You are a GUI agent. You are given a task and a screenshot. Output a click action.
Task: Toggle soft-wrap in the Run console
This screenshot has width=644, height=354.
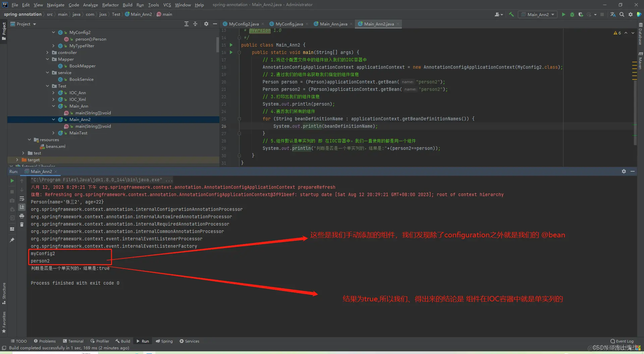click(22, 198)
